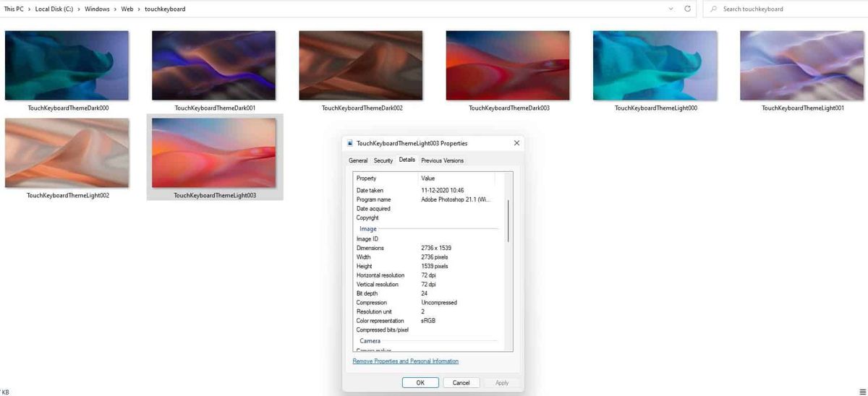Image resolution: width=868 pixels, height=396 pixels.
Task: Click the Apply button
Action: point(502,382)
